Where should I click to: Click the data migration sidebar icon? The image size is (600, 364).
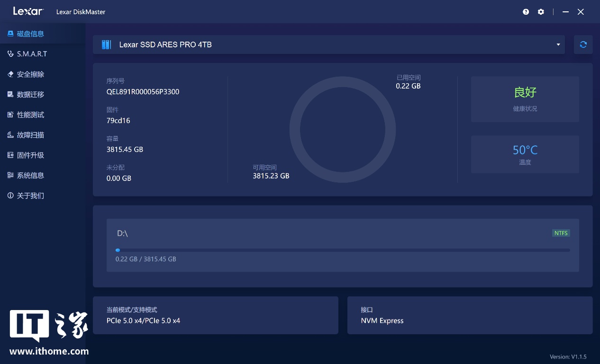(10, 95)
